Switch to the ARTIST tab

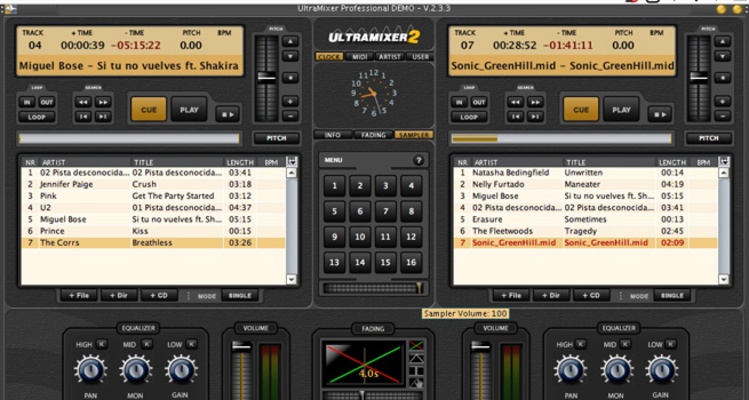coord(390,56)
